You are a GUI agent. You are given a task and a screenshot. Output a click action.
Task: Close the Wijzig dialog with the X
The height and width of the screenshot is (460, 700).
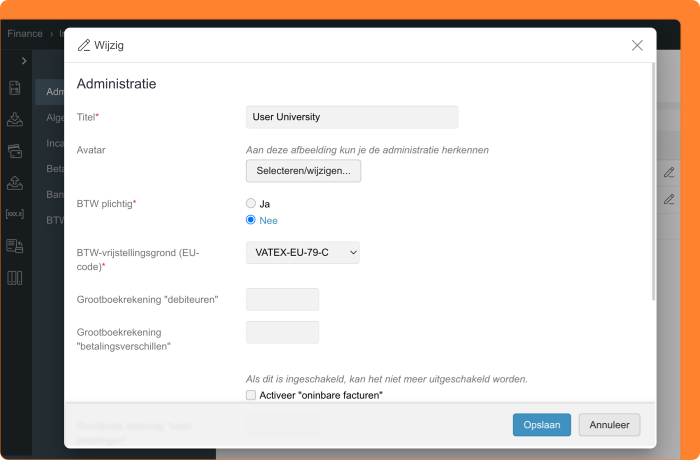[637, 45]
